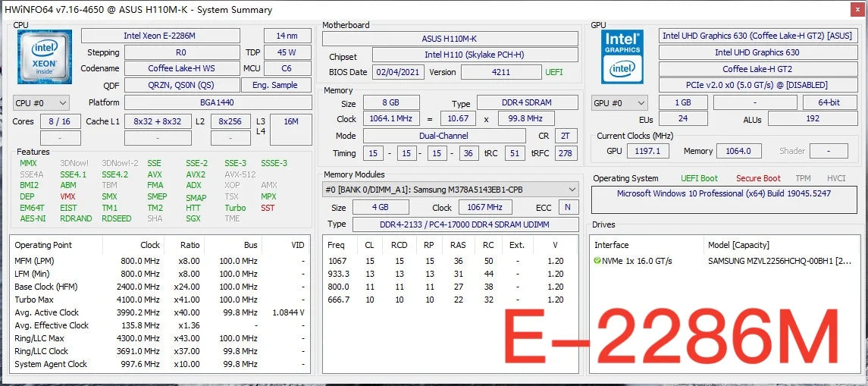
Task: Click the Turbo feature label
Action: click(x=235, y=208)
